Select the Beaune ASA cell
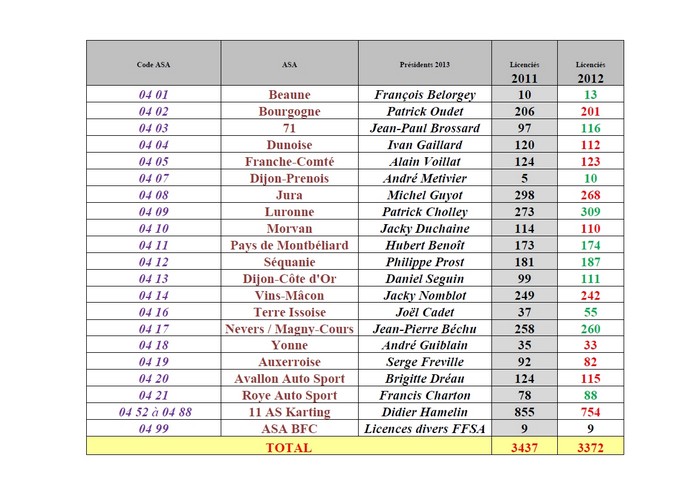Viewport: 700px width, 495px height. [x=289, y=95]
